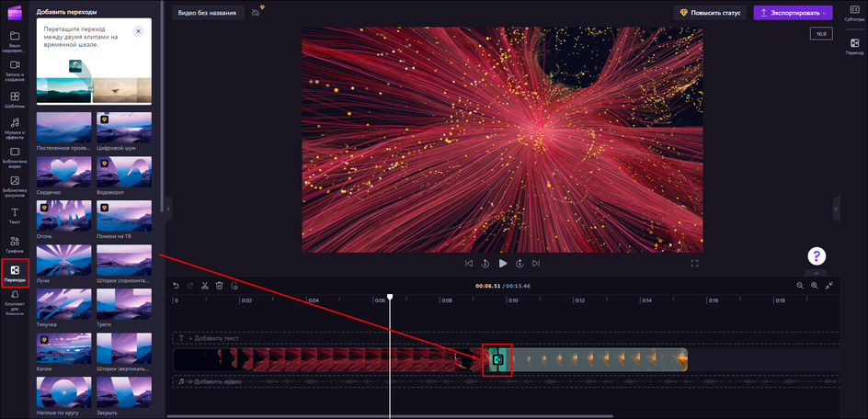
Task: Click the purple help question mark button
Action: pyautogui.click(x=817, y=255)
